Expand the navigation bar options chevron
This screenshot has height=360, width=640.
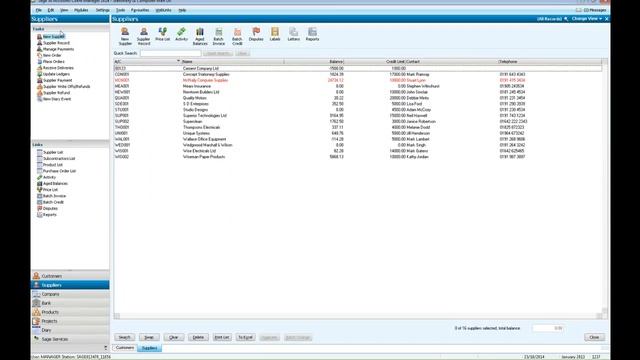(106, 348)
